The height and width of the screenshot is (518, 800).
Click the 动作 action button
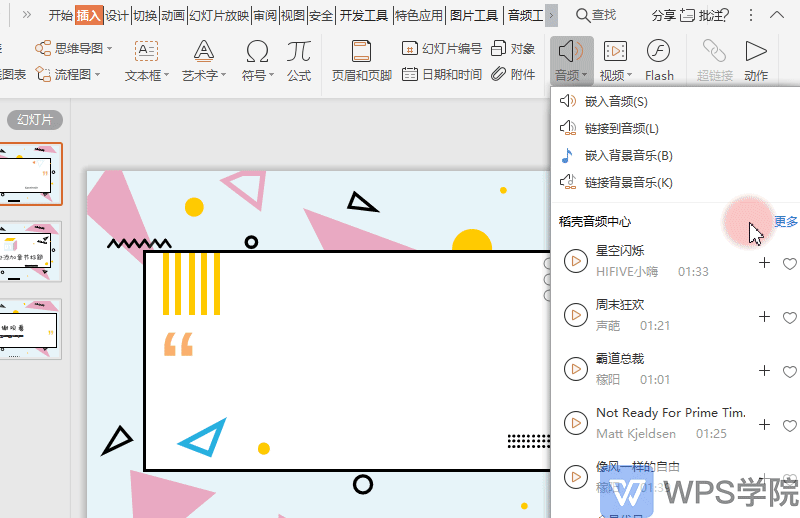756,61
